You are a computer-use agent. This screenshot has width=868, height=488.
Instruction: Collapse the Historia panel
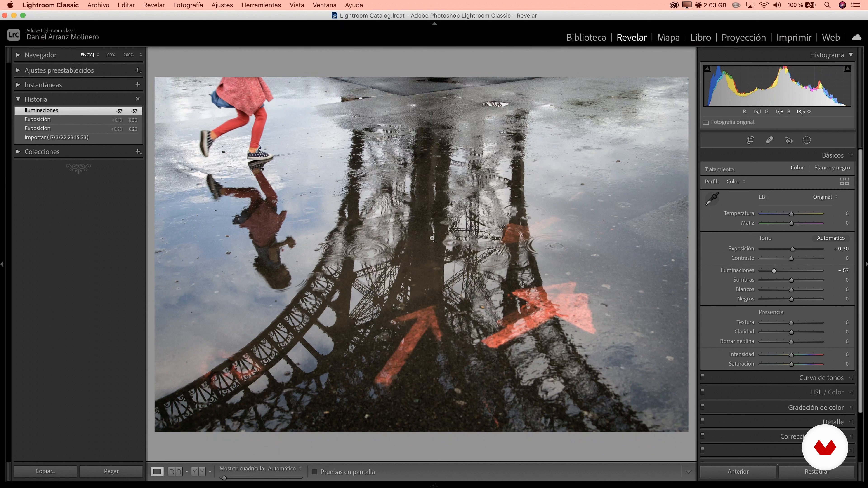point(18,99)
